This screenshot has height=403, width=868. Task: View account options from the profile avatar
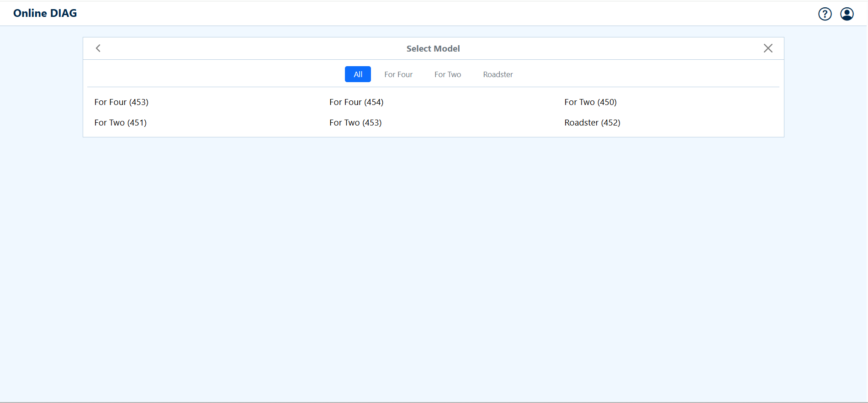(x=847, y=14)
